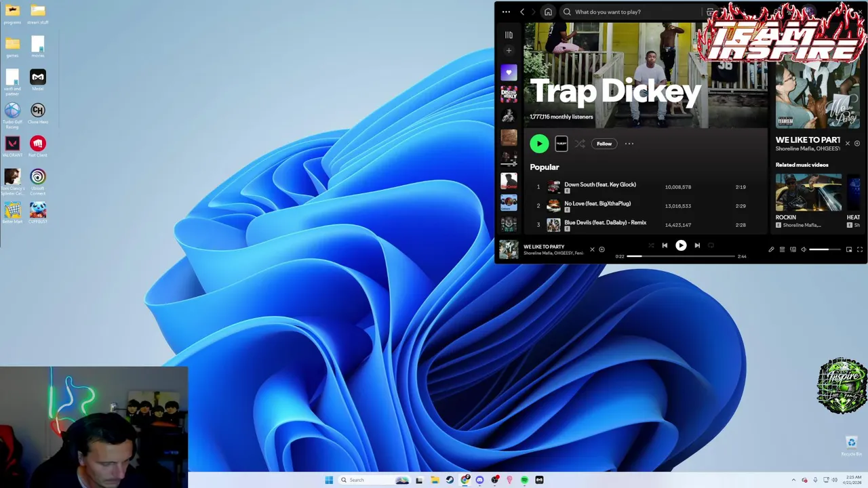Skip to next track
The height and width of the screenshot is (488, 868).
tap(697, 245)
